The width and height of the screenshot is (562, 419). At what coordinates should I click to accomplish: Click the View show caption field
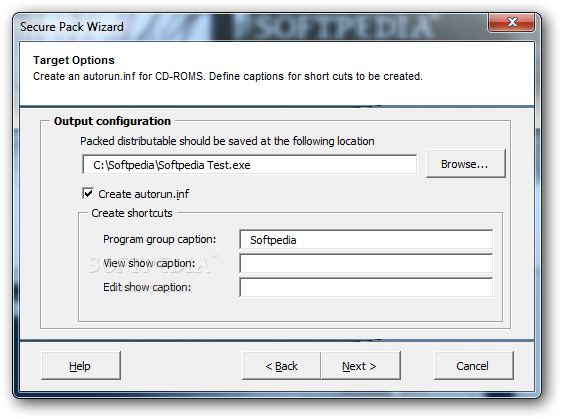pyautogui.click(x=366, y=263)
